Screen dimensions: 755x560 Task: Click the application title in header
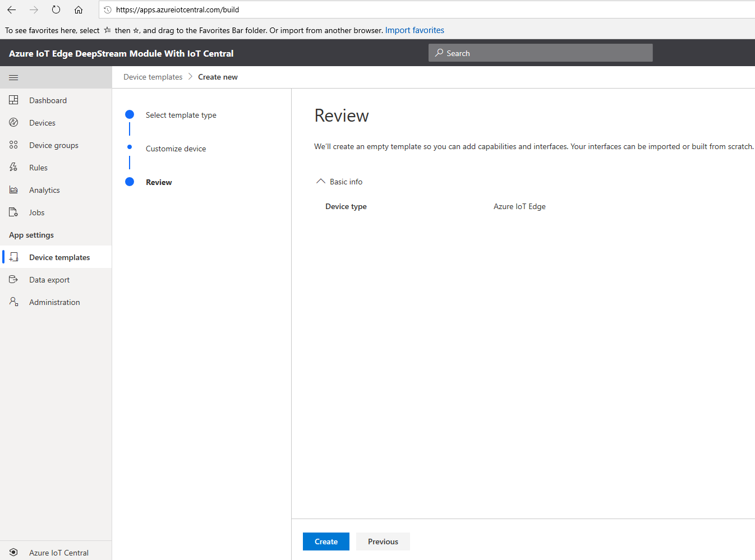pyautogui.click(x=121, y=53)
